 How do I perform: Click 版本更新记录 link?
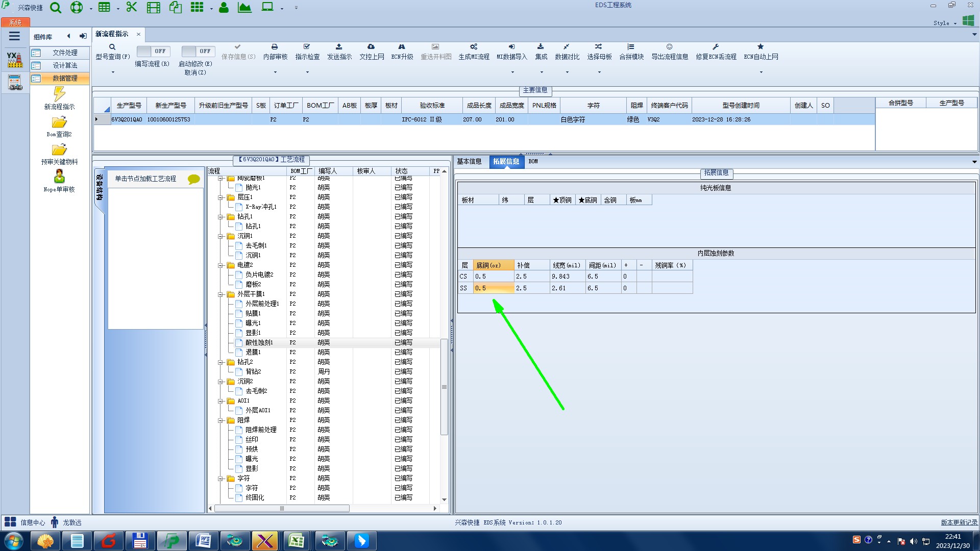click(959, 522)
